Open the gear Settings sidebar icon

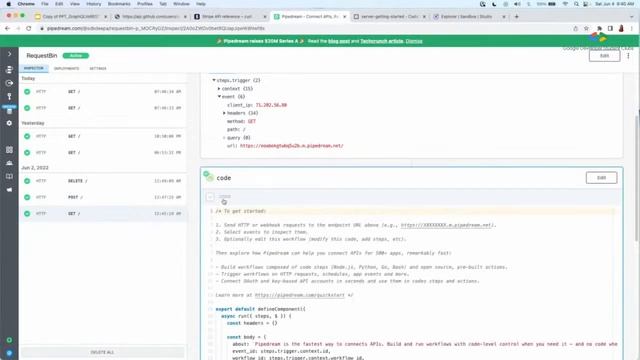pos(9,123)
